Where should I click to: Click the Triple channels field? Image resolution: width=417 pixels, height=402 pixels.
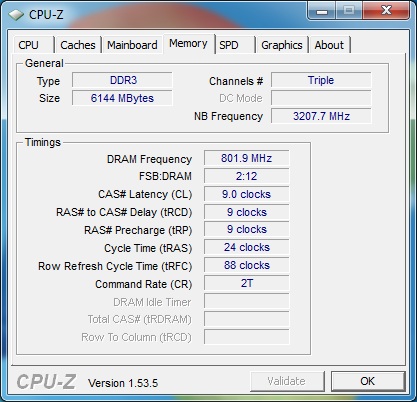point(321,80)
